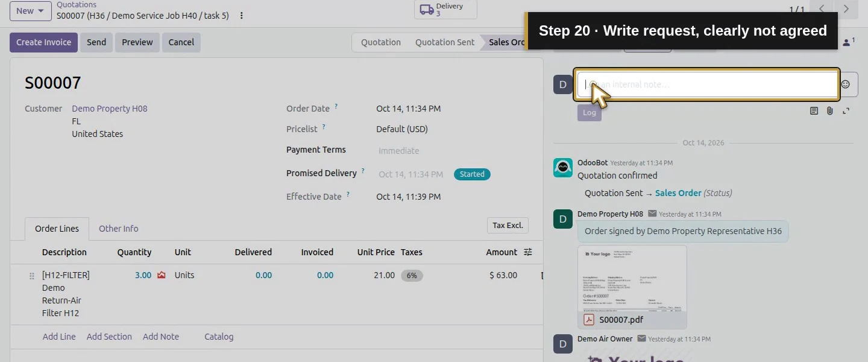Open the customer Preview
The image size is (868, 362).
(x=137, y=42)
